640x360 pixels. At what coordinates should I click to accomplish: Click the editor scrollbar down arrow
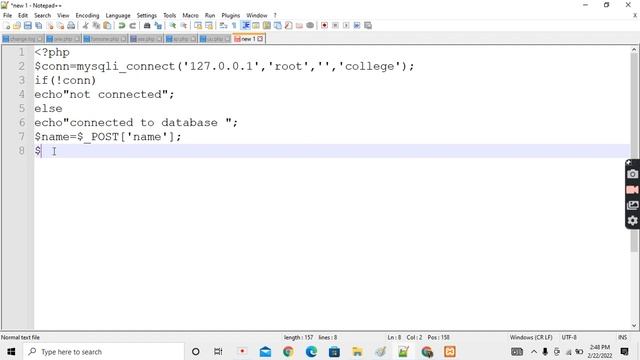click(x=634, y=326)
